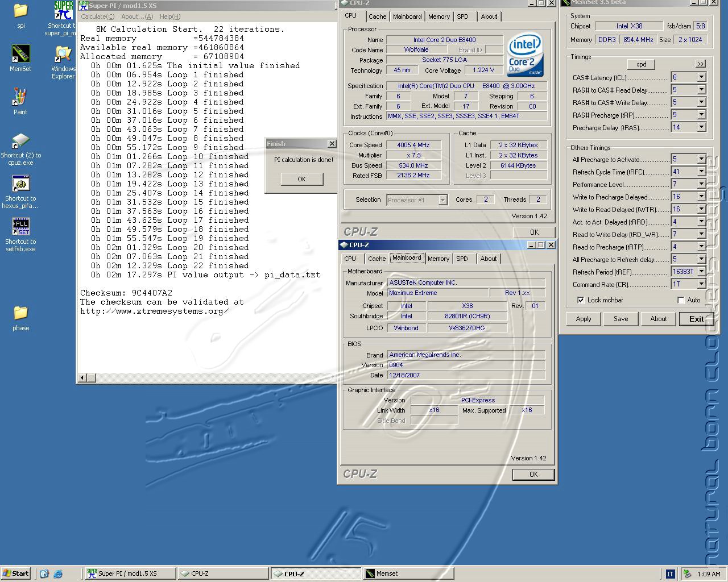Open the Command Rate (CR) dropdown
Screen dimensions: 728x582
tap(701, 284)
